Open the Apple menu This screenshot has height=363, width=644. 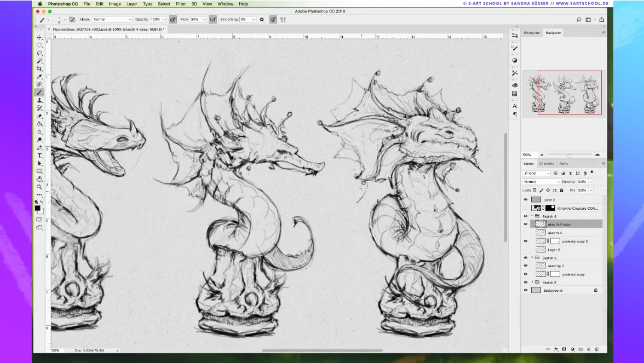click(x=40, y=4)
